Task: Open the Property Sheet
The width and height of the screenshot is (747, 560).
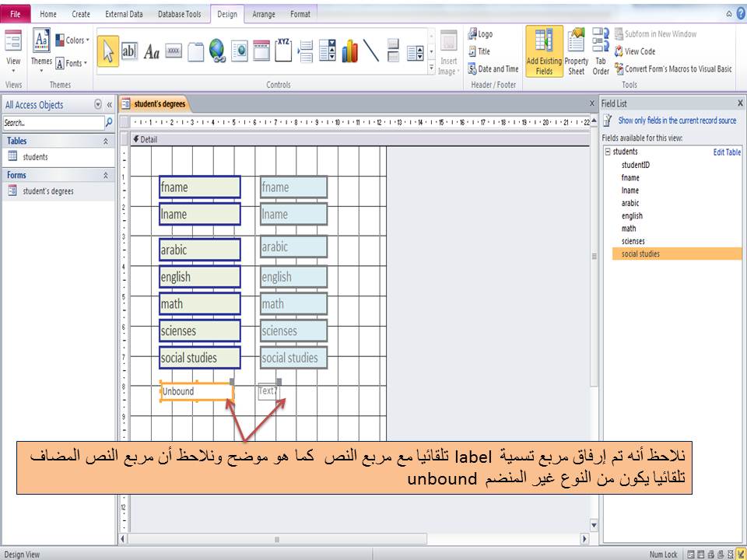Action: pyautogui.click(x=575, y=51)
